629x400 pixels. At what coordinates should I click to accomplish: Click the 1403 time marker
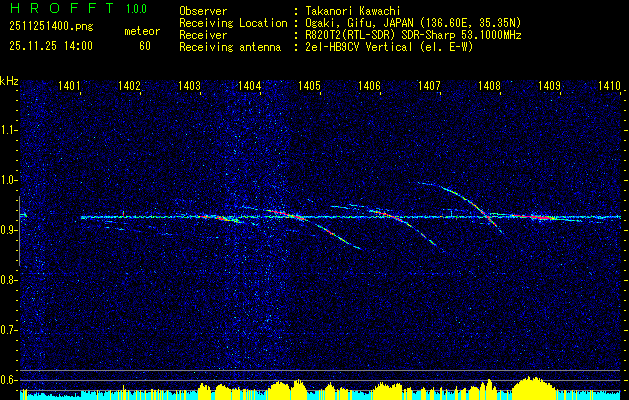point(189,85)
